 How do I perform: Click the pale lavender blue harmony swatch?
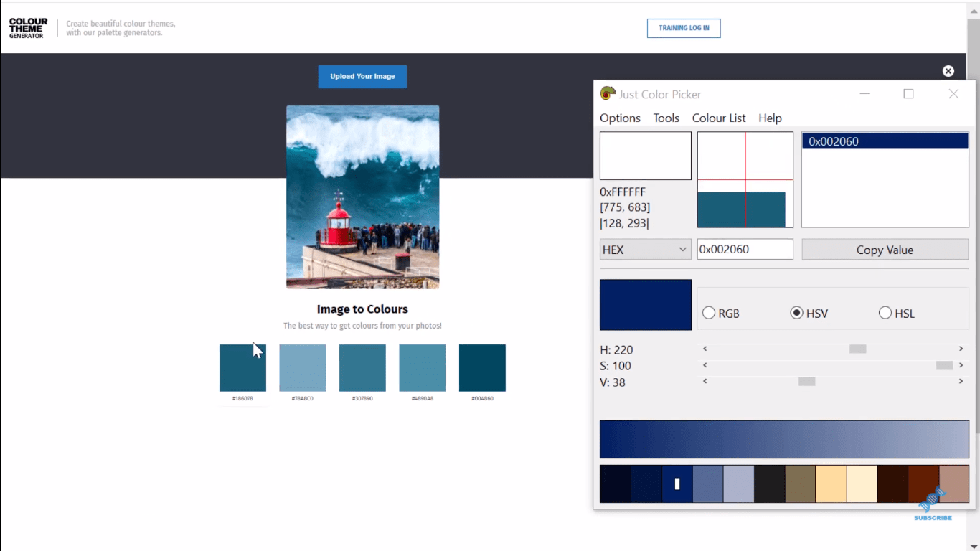coord(738,484)
